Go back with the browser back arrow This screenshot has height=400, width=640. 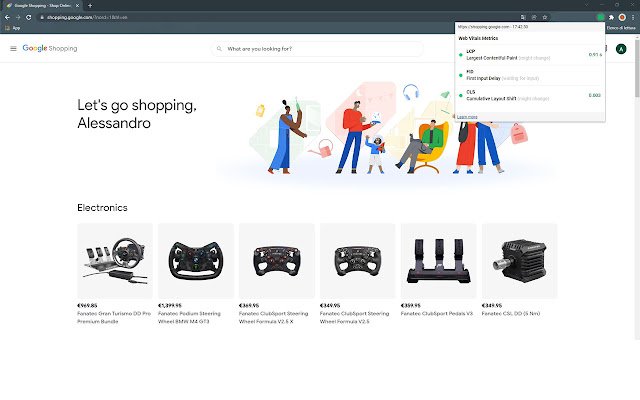[x=7, y=17]
